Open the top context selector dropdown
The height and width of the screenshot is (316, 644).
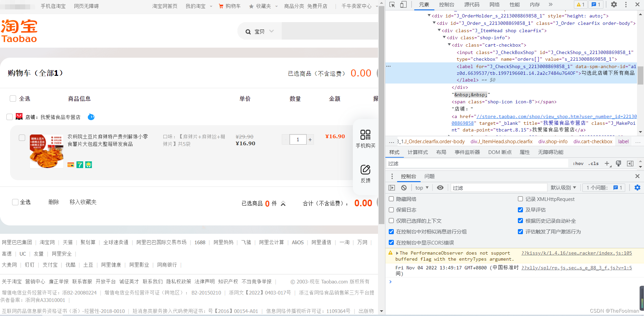coord(422,188)
